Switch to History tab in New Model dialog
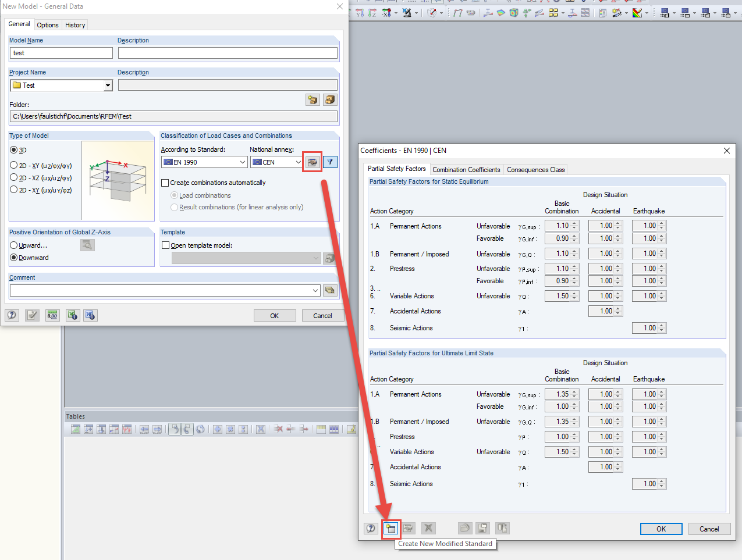This screenshot has height=560, width=742. (x=75, y=25)
